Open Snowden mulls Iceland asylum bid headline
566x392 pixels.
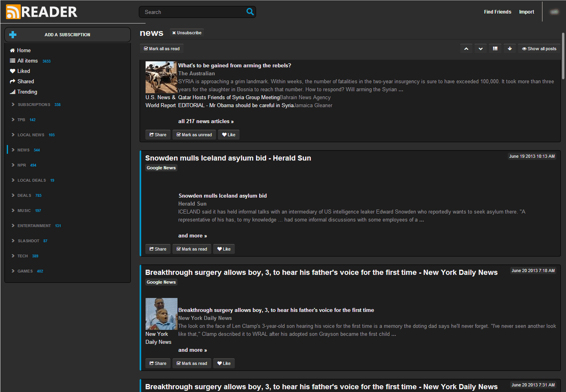point(228,158)
